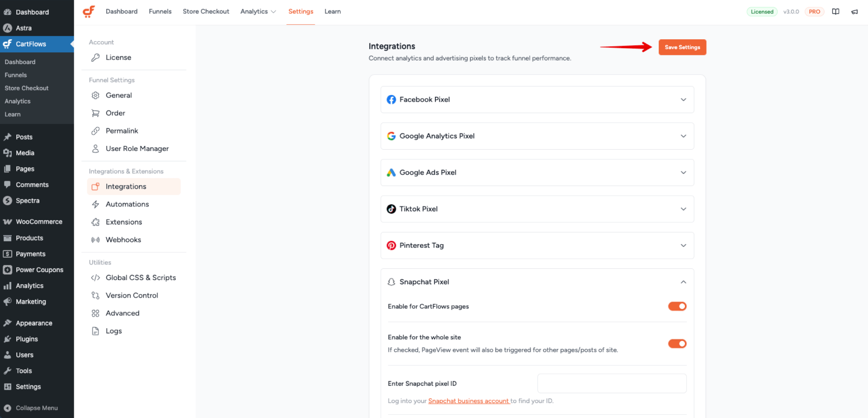This screenshot has width=868, height=418.
Task: Open the Learn tab in top navigation
Action: click(333, 12)
